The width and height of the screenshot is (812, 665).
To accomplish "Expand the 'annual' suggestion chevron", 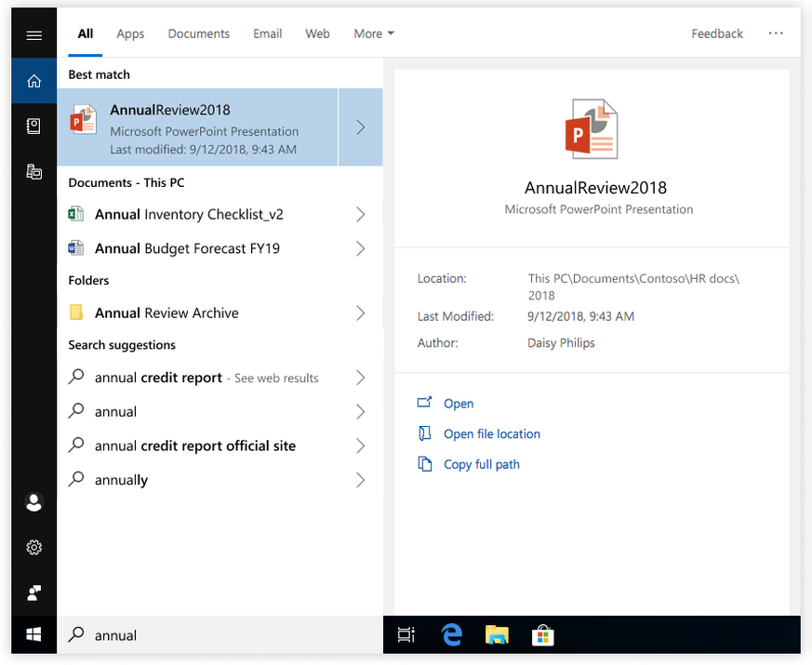I will (x=361, y=412).
